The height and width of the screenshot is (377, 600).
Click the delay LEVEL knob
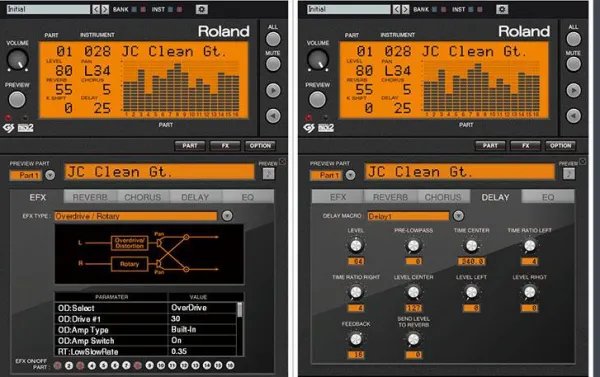click(x=356, y=245)
